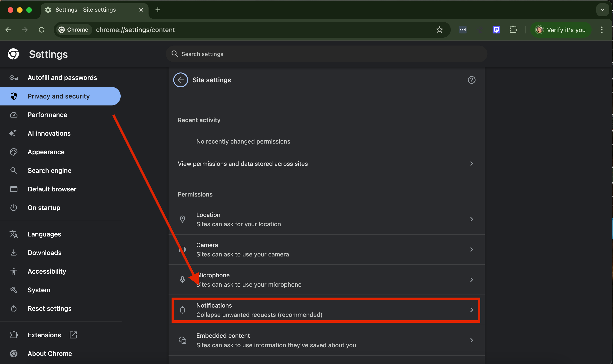Image resolution: width=613 pixels, height=364 pixels.
Task: Go back using the browser back arrow
Action: point(8,30)
